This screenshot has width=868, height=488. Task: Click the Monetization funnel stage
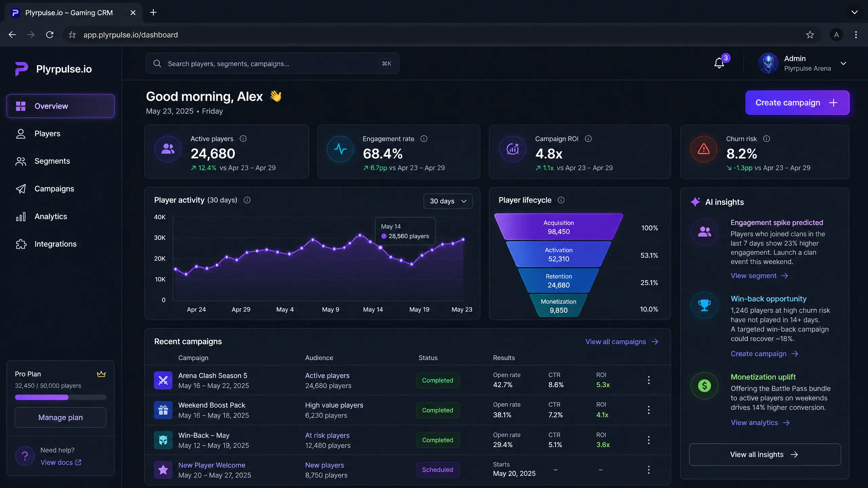(x=558, y=306)
